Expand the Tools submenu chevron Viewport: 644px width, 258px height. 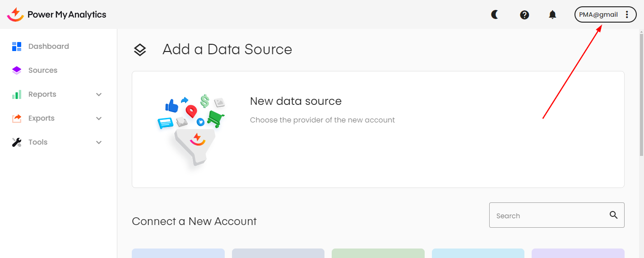99,142
